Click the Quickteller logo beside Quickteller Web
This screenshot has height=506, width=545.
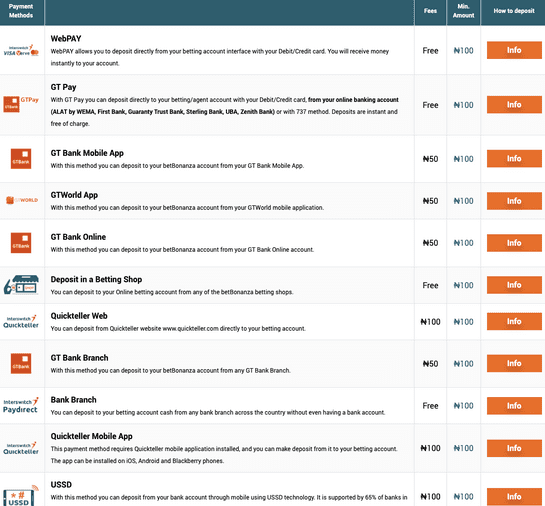pos(21,322)
